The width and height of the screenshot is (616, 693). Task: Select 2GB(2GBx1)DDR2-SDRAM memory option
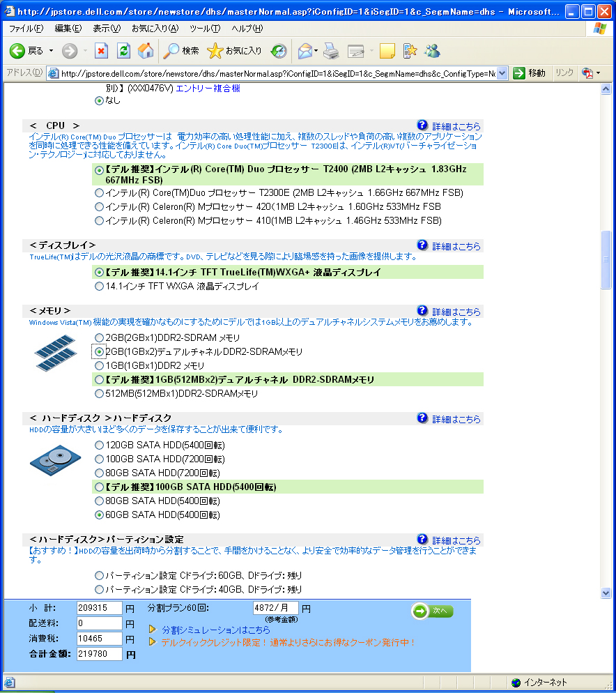click(100, 337)
